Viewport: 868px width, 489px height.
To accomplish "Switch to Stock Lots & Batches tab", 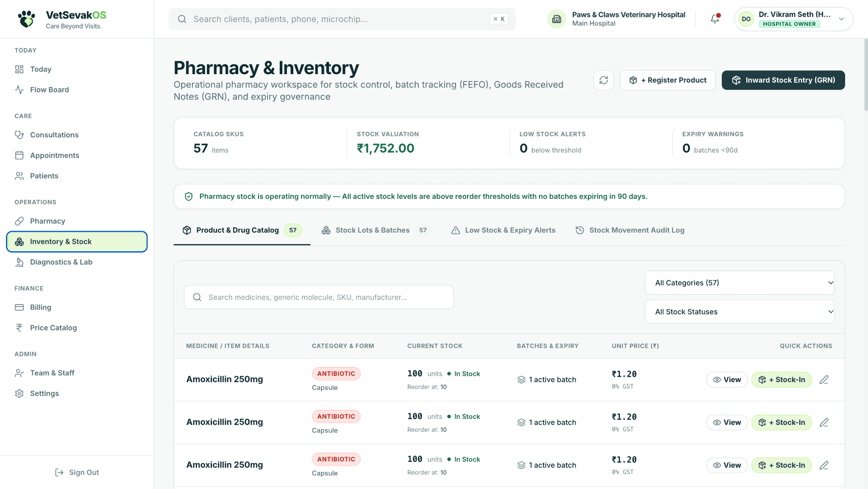I will pyautogui.click(x=376, y=230).
